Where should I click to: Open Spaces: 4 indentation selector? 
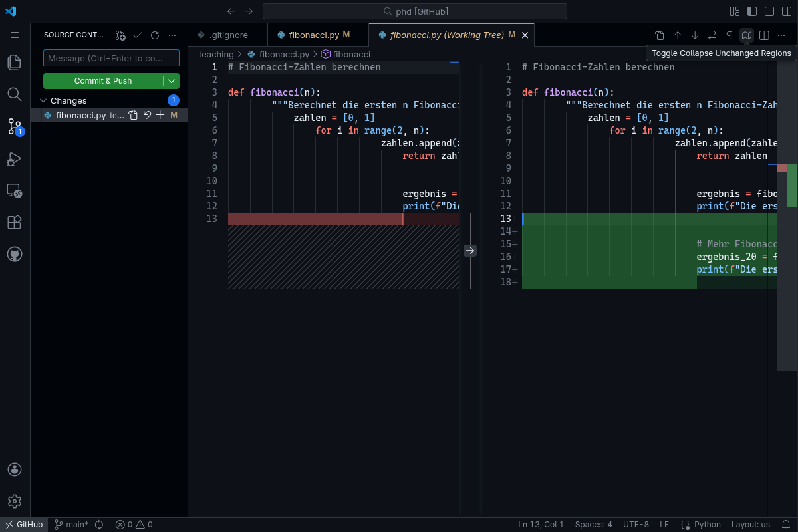tap(594, 525)
